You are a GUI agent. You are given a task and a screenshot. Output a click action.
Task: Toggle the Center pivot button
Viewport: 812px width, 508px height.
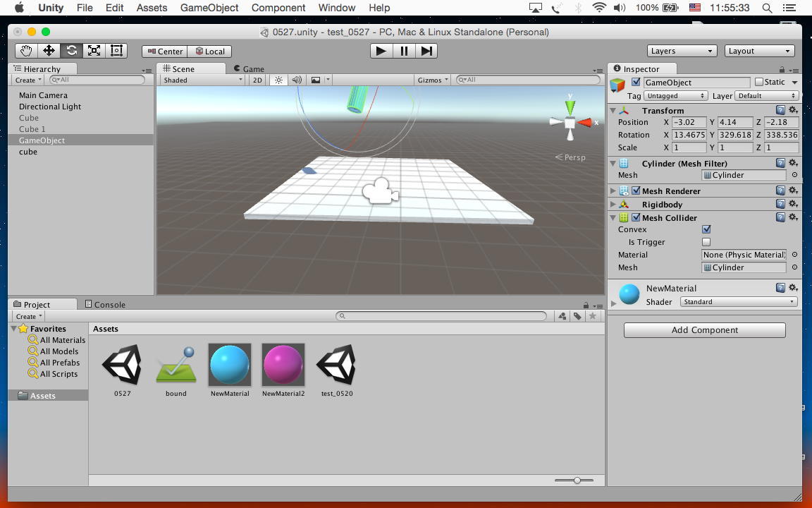click(x=165, y=52)
